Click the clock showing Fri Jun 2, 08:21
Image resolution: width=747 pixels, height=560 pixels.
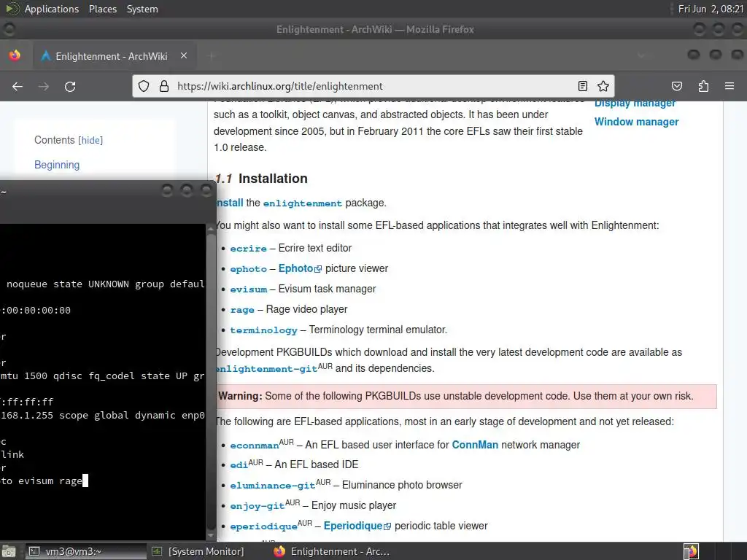coord(711,9)
